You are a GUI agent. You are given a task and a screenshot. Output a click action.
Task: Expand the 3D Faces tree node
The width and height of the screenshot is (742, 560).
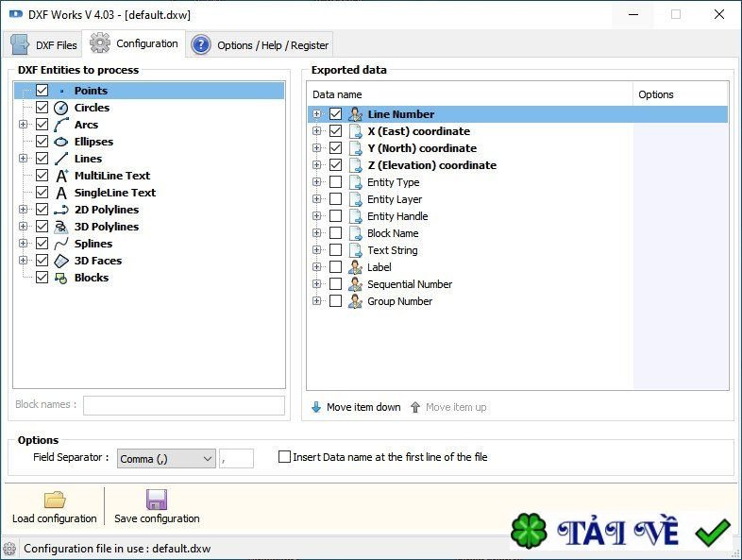click(x=23, y=261)
